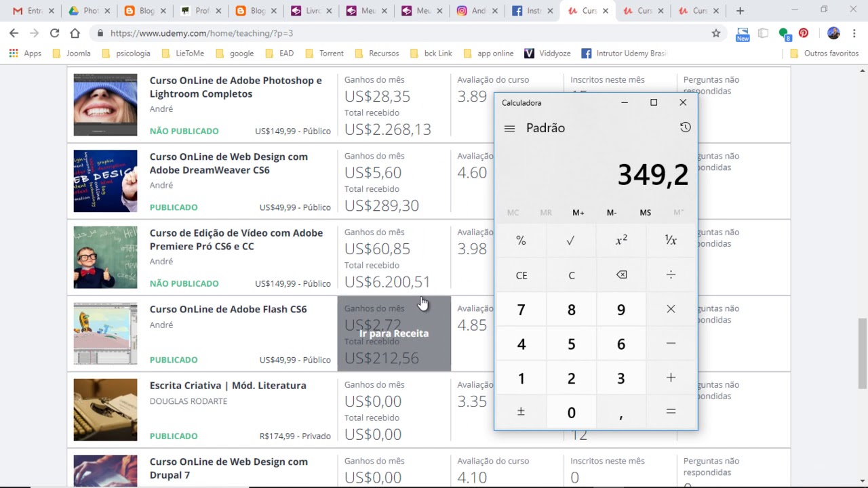Image resolution: width=868 pixels, height=488 pixels.
Task: Click digit 0 in Calculator
Action: point(571,412)
